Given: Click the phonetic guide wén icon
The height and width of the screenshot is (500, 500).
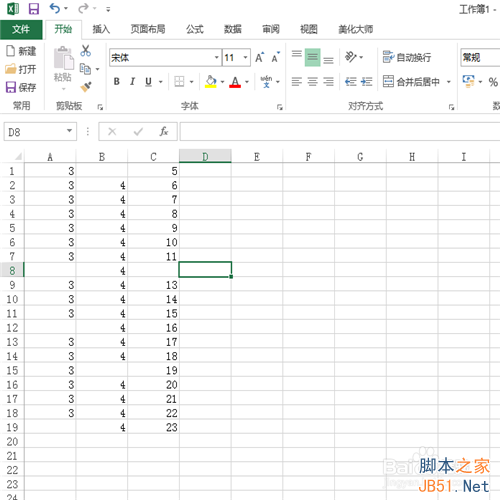Looking at the screenshot, I should (266, 82).
